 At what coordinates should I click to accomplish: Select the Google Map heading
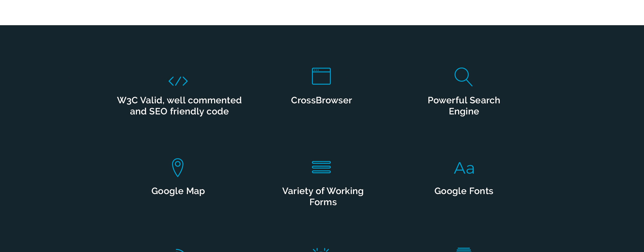(178, 191)
